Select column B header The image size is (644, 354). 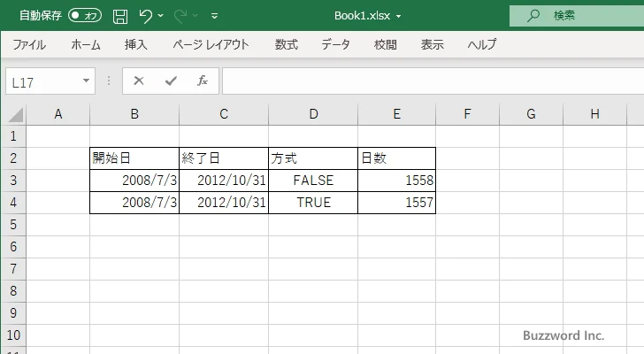pyautogui.click(x=134, y=114)
